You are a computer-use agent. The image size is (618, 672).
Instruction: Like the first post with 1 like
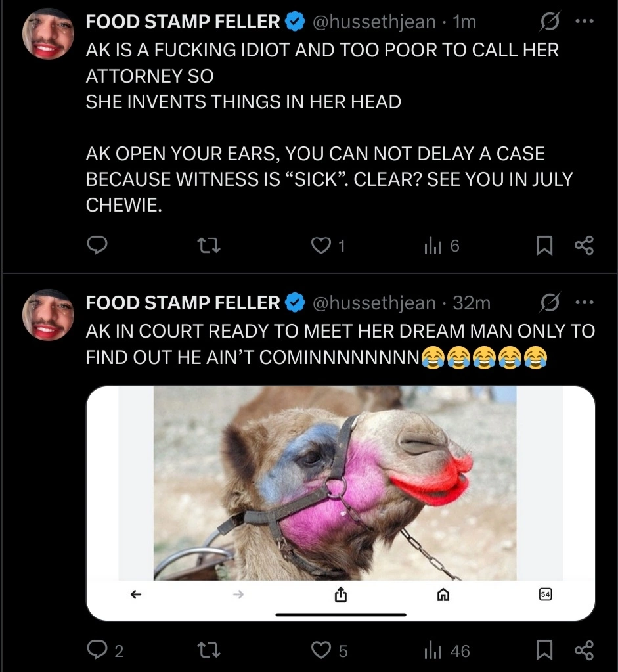(x=328, y=246)
